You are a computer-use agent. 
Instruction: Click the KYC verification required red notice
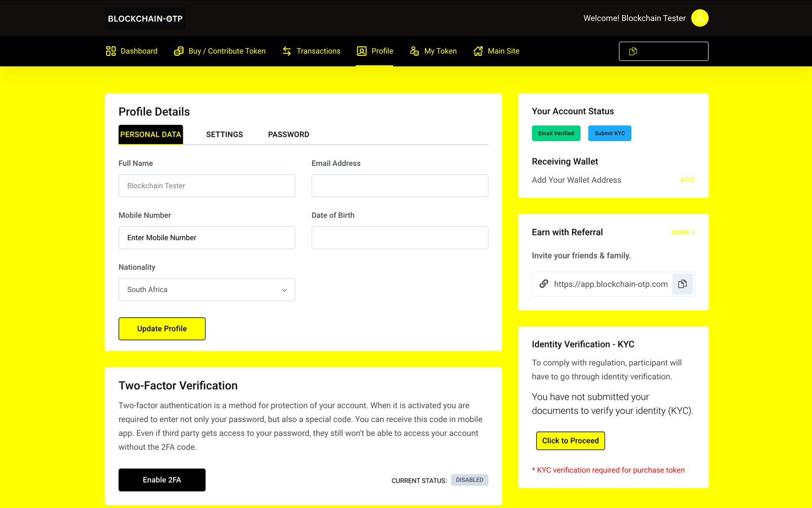coord(608,470)
